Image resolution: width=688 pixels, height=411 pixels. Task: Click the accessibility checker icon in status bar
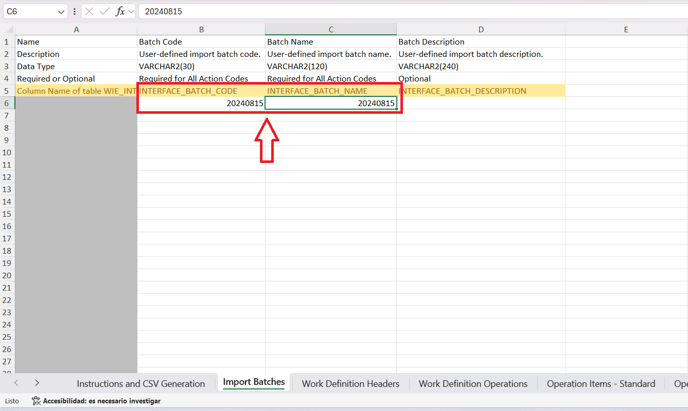coord(36,400)
